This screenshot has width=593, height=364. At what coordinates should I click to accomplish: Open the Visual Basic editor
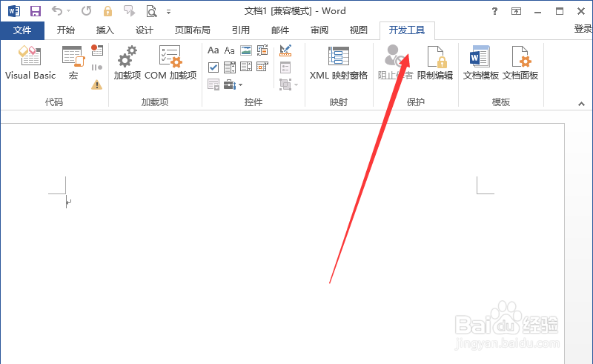pyautogui.click(x=30, y=62)
